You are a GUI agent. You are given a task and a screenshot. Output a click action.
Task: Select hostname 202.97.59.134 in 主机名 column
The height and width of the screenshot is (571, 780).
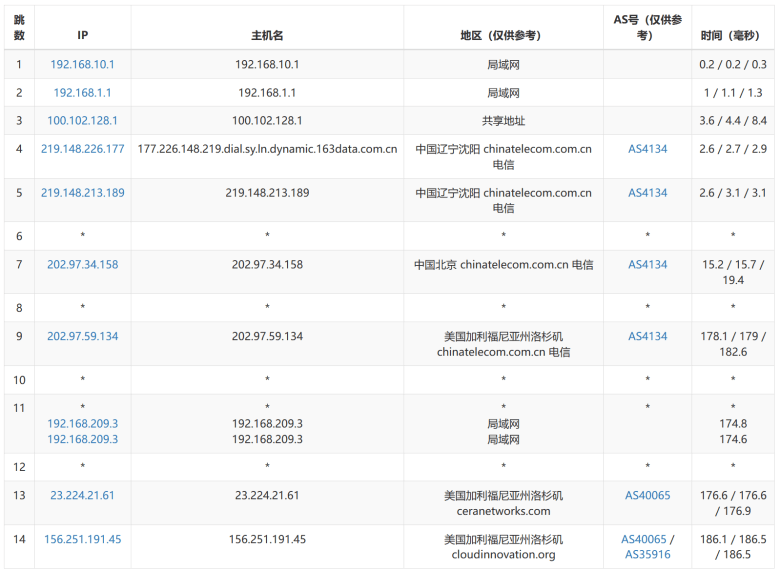267,336
